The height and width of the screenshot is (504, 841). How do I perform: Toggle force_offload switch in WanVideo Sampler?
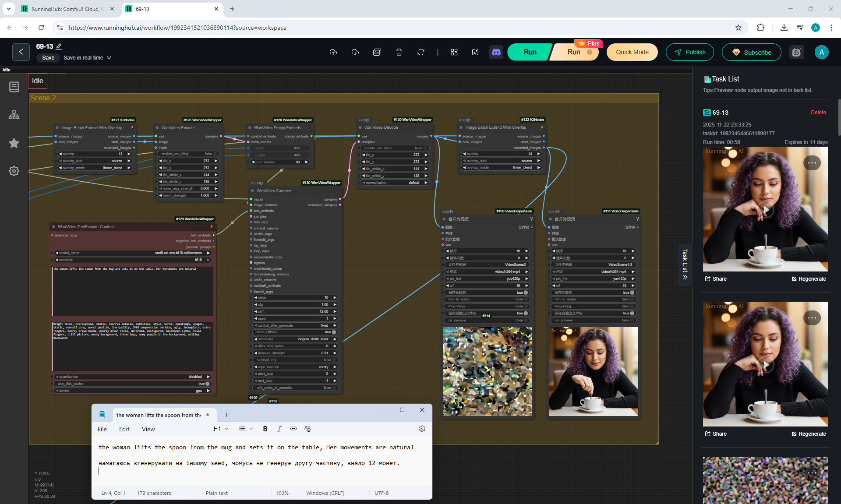point(334,332)
